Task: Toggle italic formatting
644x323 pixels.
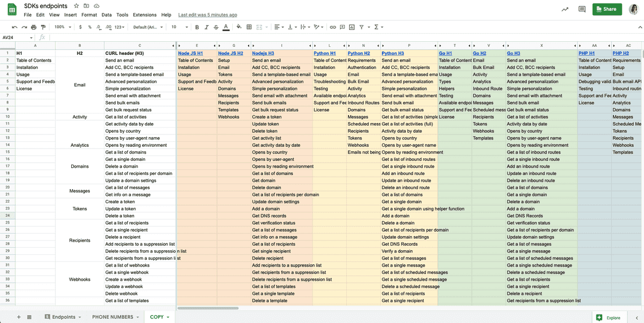Action: [x=207, y=27]
